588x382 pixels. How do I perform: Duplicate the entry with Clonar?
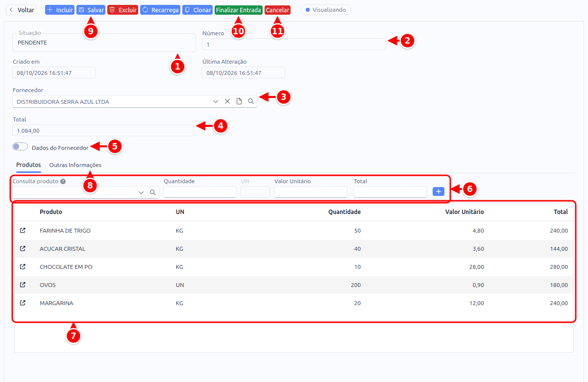coord(197,10)
